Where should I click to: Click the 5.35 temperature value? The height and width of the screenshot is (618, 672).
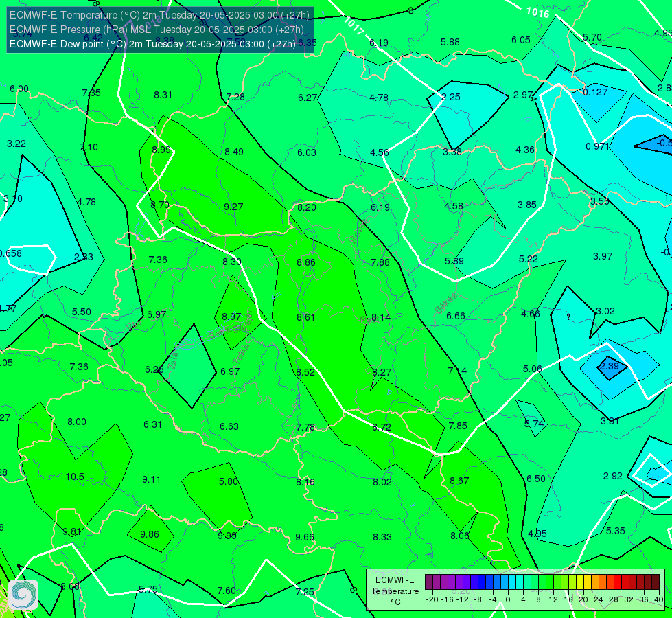(x=616, y=531)
